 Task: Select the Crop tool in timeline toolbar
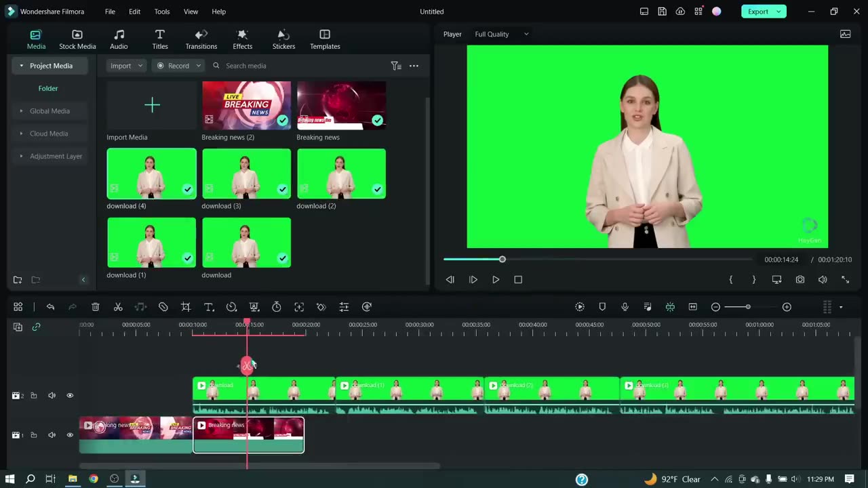(186, 307)
